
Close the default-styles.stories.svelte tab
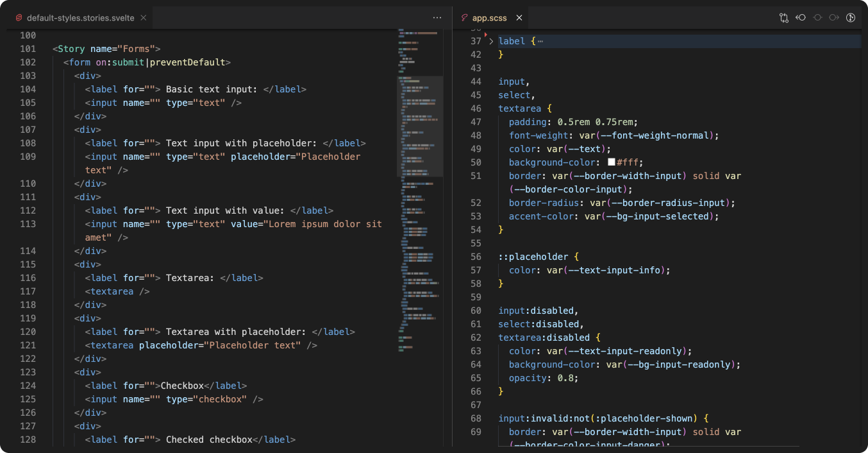pyautogui.click(x=144, y=18)
